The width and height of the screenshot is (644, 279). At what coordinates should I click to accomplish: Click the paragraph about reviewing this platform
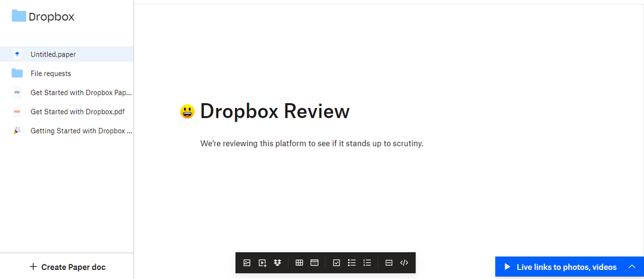pos(312,144)
